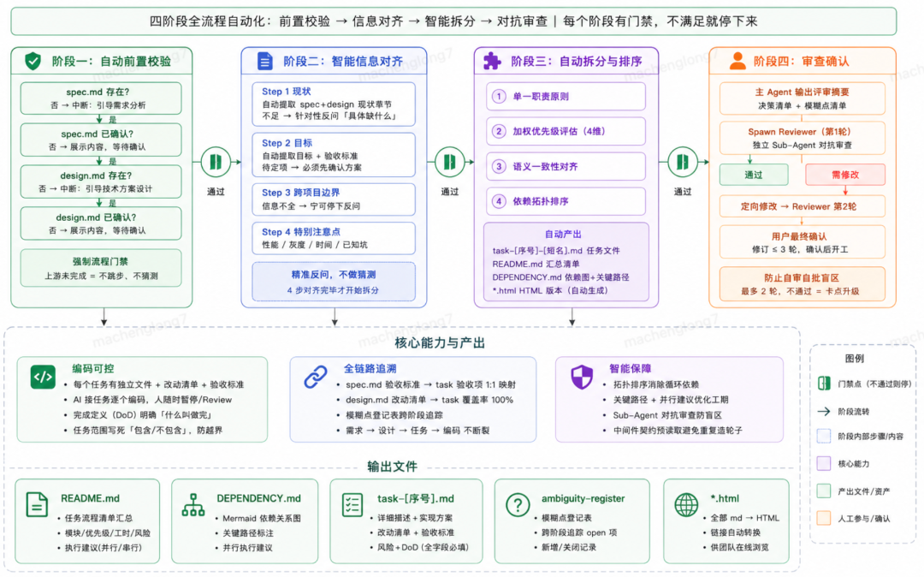
Task: Click the circled number 1 by 单一职责原则
Action: pyautogui.click(x=499, y=96)
